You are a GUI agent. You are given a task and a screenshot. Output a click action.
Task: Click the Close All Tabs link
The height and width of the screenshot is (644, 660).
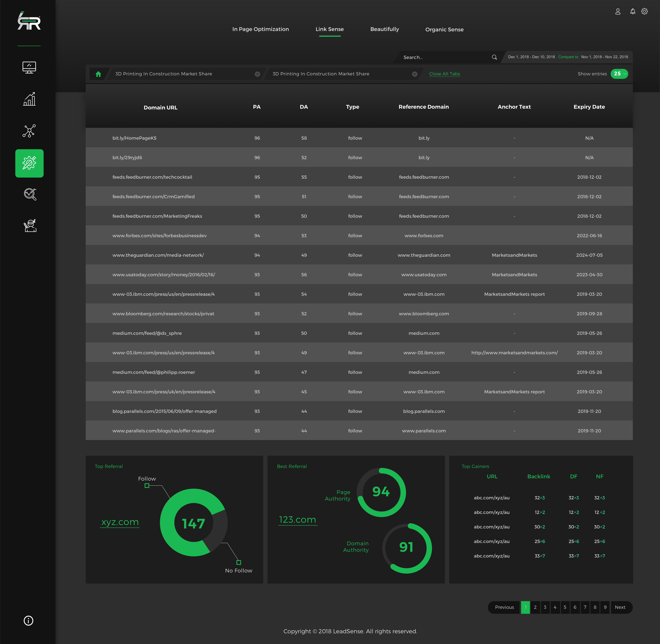coord(444,74)
